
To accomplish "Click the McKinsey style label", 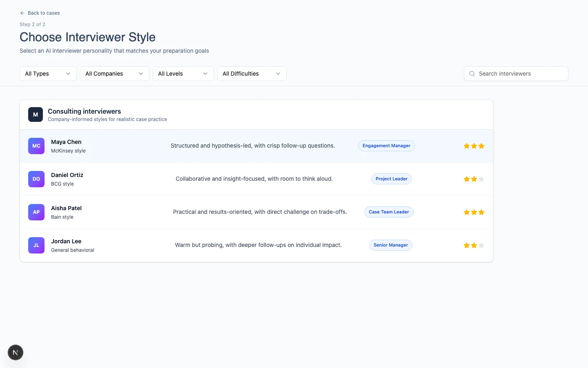I will pyautogui.click(x=68, y=151).
